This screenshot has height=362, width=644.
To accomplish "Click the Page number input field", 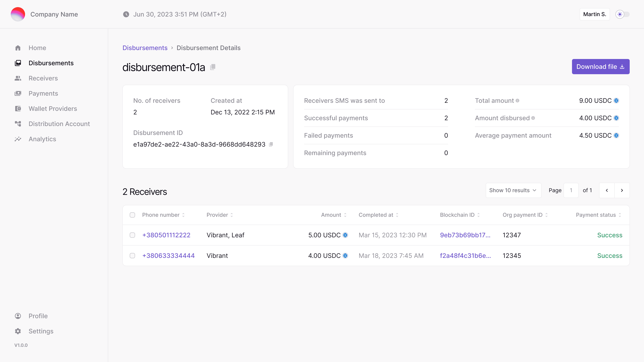I will pos(571,190).
